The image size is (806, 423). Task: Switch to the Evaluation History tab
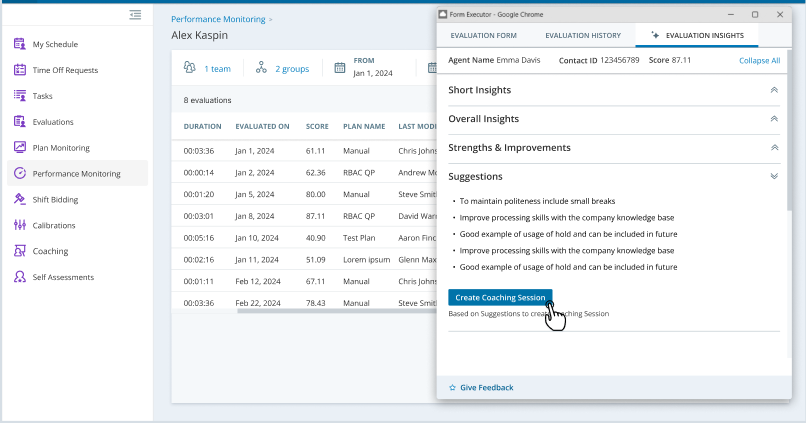(582, 35)
